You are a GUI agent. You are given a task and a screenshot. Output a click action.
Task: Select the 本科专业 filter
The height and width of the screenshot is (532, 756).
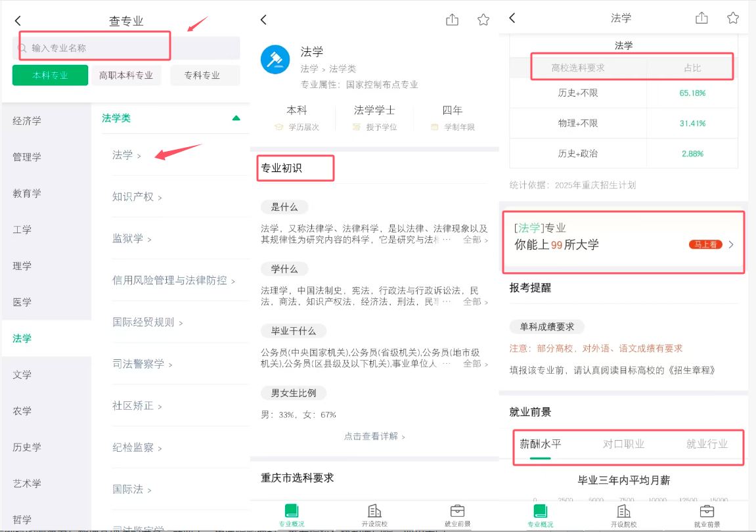(50, 76)
